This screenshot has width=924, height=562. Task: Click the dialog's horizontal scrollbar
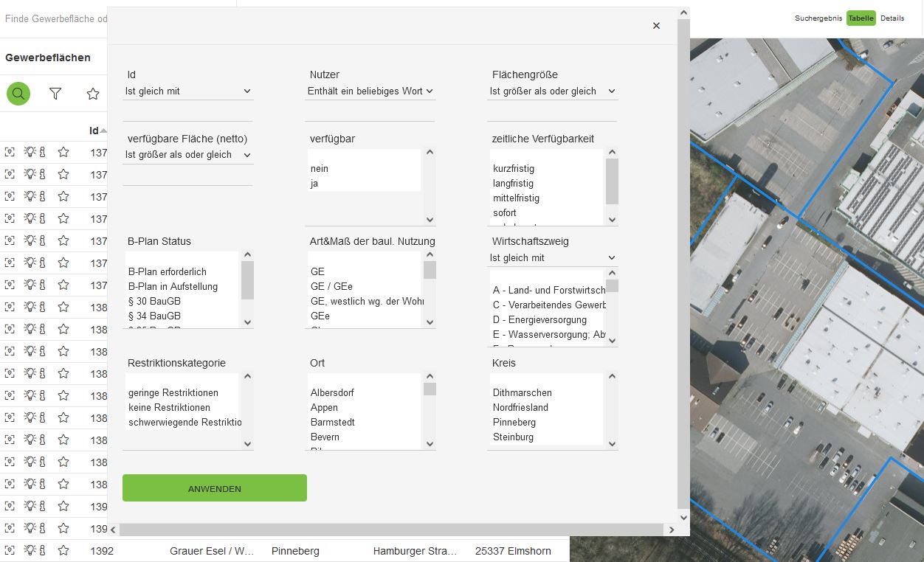pos(391,530)
